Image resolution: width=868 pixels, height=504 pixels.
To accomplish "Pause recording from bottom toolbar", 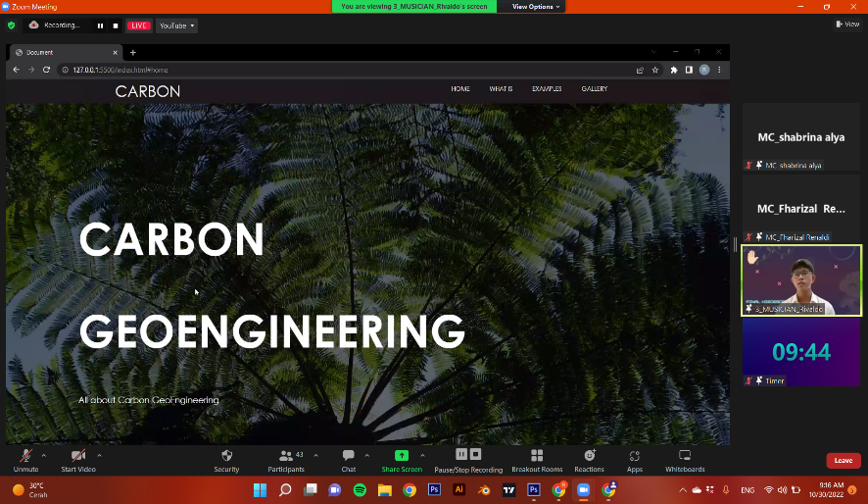I will click(461, 455).
